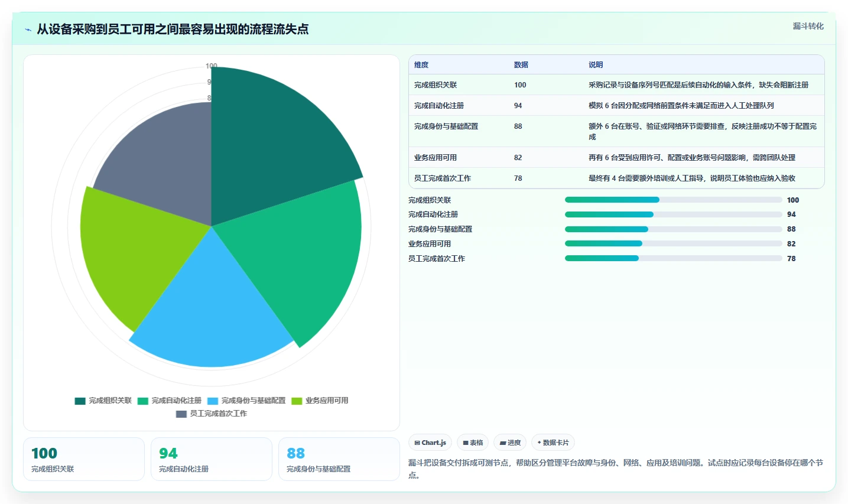
Task: Click the value 94 in the table
Action: pyautogui.click(x=518, y=106)
